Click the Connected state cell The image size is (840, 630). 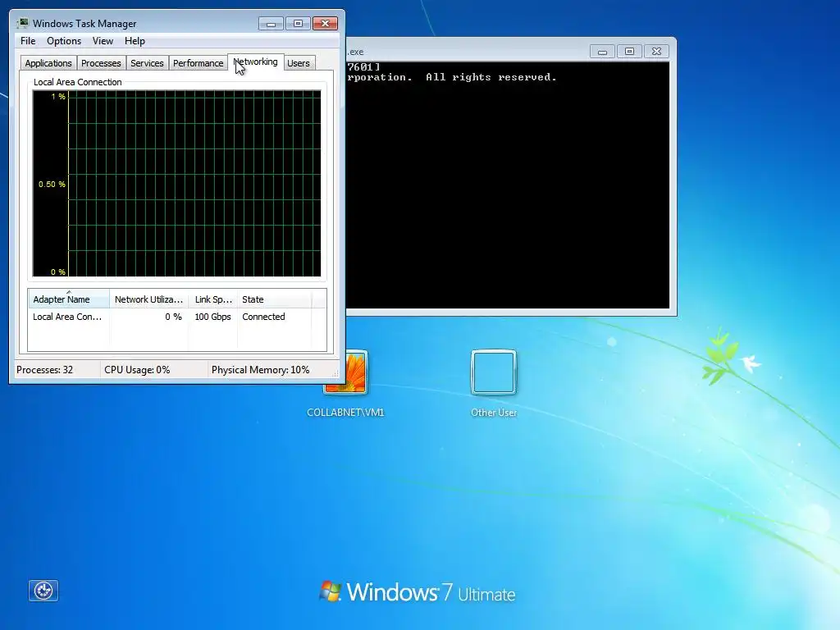click(263, 317)
